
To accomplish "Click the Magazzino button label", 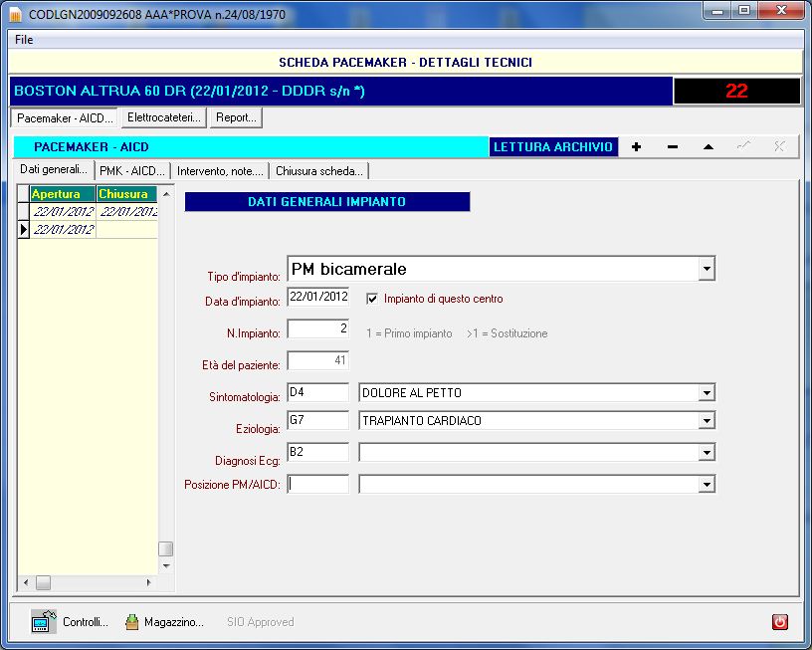I will (174, 622).
